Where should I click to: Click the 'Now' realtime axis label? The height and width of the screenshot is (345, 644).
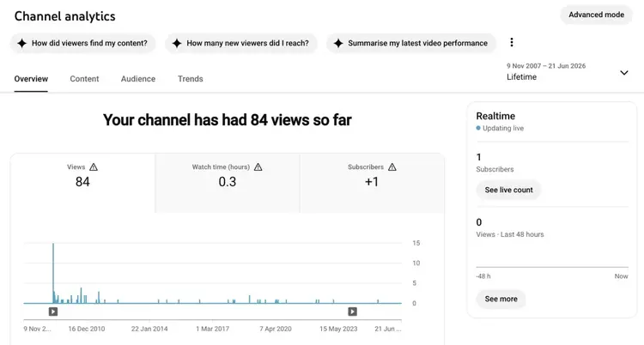(621, 276)
